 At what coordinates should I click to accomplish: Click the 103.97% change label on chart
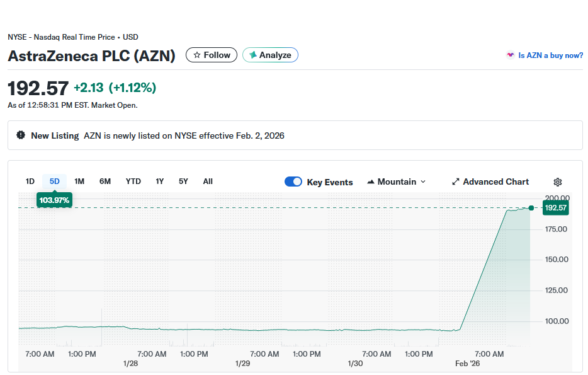(x=54, y=200)
